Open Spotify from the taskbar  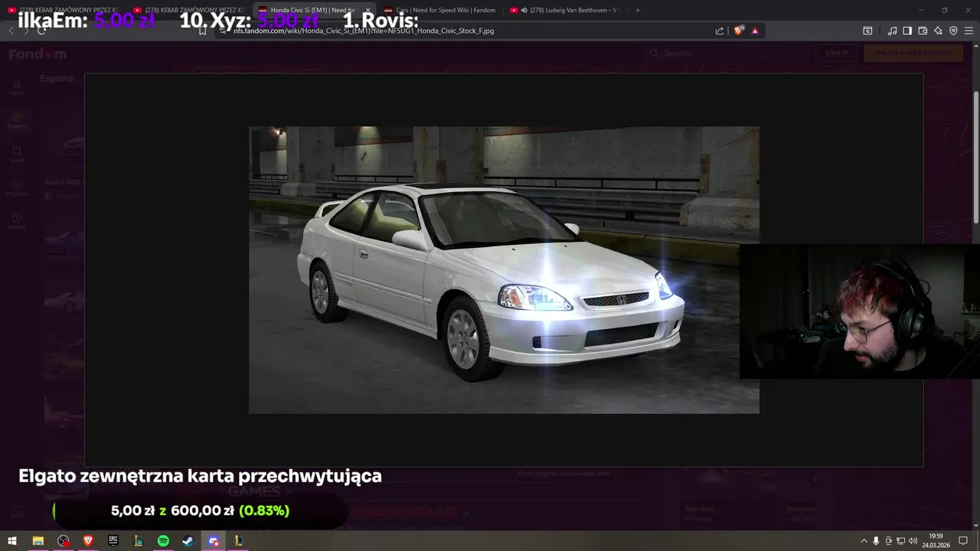(163, 540)
